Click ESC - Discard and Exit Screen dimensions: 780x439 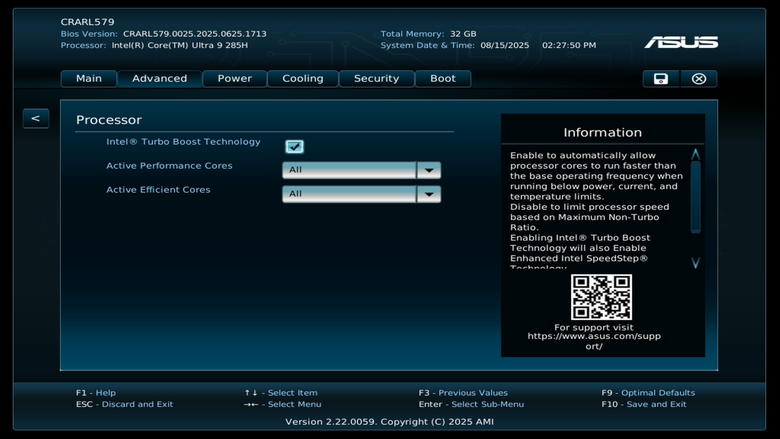(x=124, y=404)
